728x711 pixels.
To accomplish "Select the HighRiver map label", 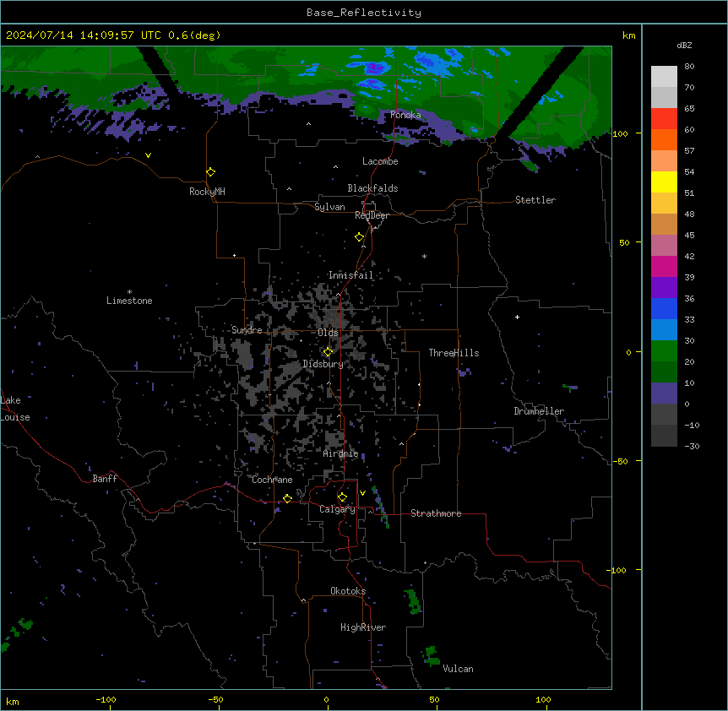I will click(x=363, y=627).
